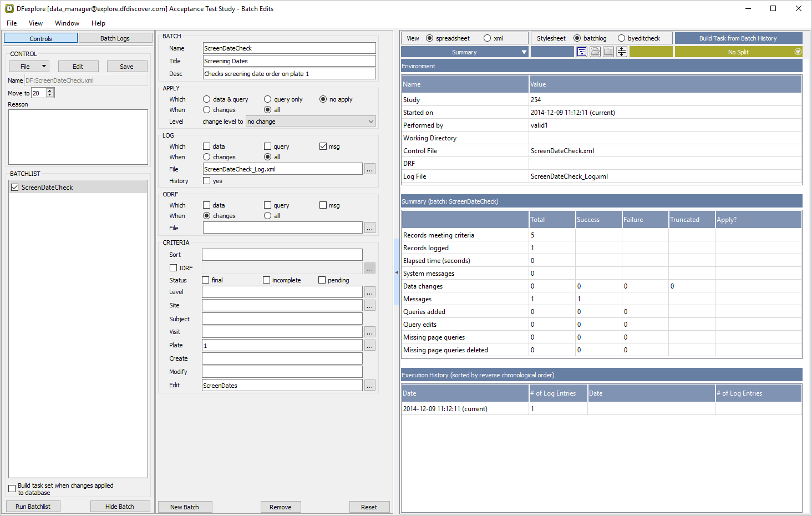Click the open folder icon in toolbar
The width and height of the screenshot is (812, 516).
point(595,52)
